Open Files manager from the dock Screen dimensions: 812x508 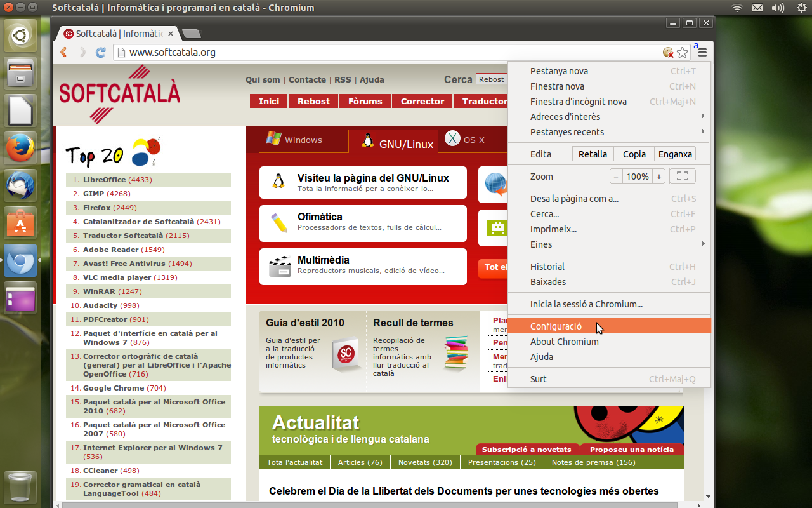point(20,73)
